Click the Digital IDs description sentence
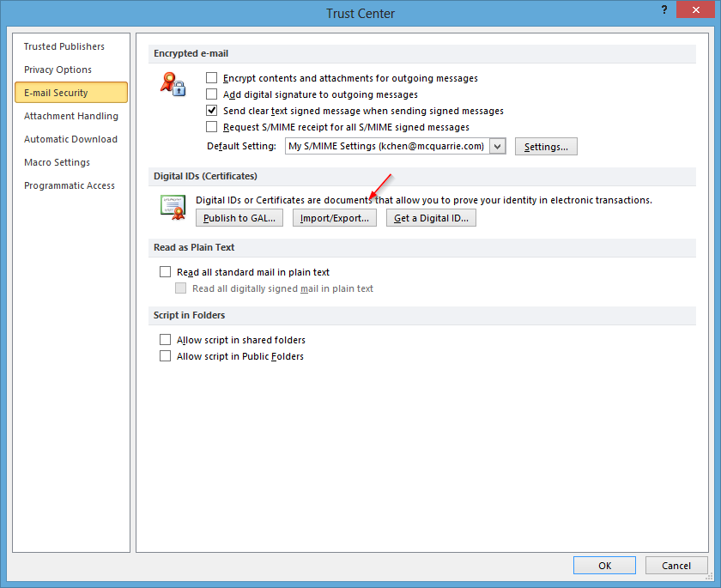Screen dimensions: 721x588 tap(424, 200)
